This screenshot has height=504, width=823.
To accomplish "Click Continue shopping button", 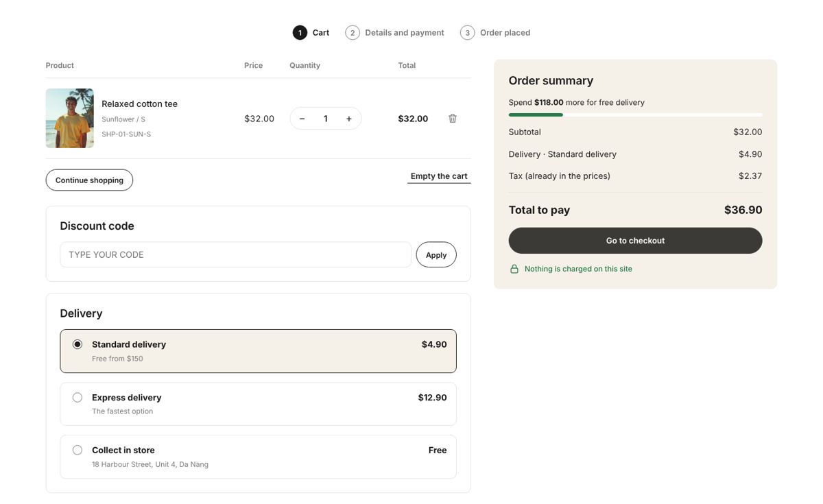I will (89, 180).
